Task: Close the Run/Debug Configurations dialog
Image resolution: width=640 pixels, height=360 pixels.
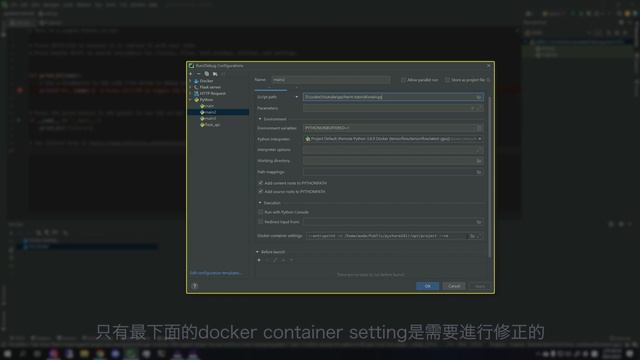Action: 489,66
